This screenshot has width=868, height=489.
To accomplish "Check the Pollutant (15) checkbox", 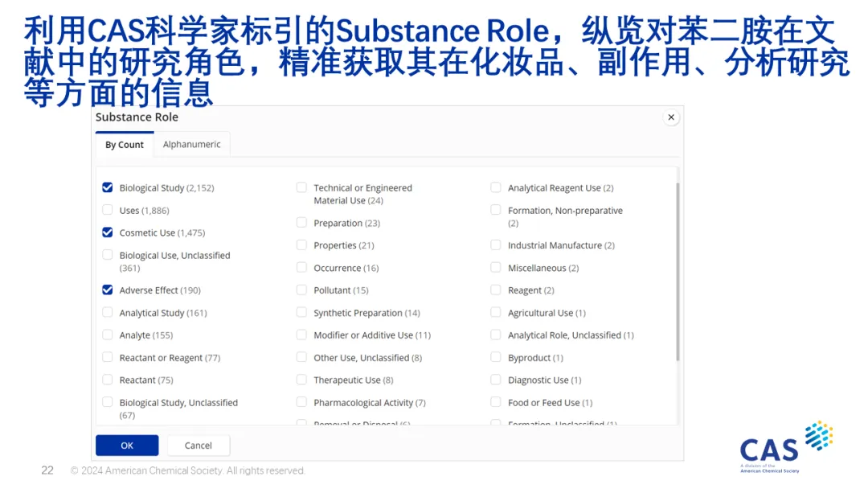I will click(301, 290).
